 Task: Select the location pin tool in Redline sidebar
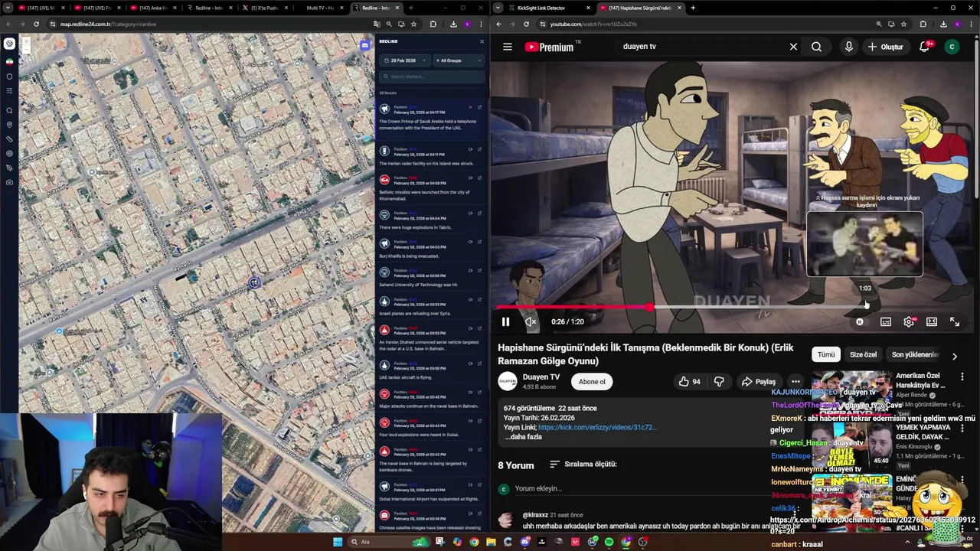[x=9, y=124]
